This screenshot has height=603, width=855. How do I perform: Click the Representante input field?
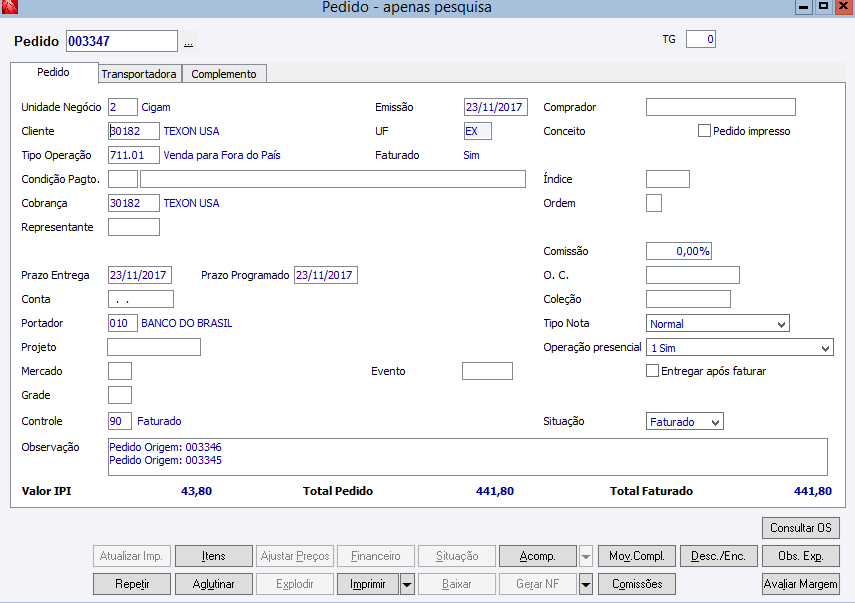click(134, 227)
